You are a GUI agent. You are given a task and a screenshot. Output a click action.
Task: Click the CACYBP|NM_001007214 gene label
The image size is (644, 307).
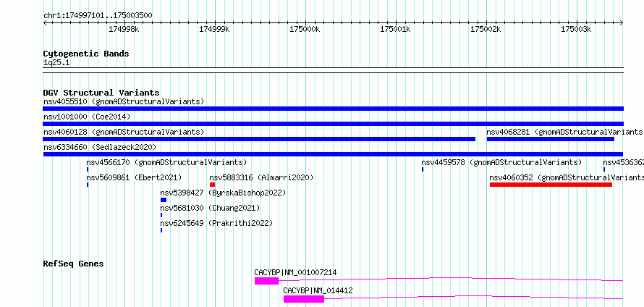(x=295, y=272)
